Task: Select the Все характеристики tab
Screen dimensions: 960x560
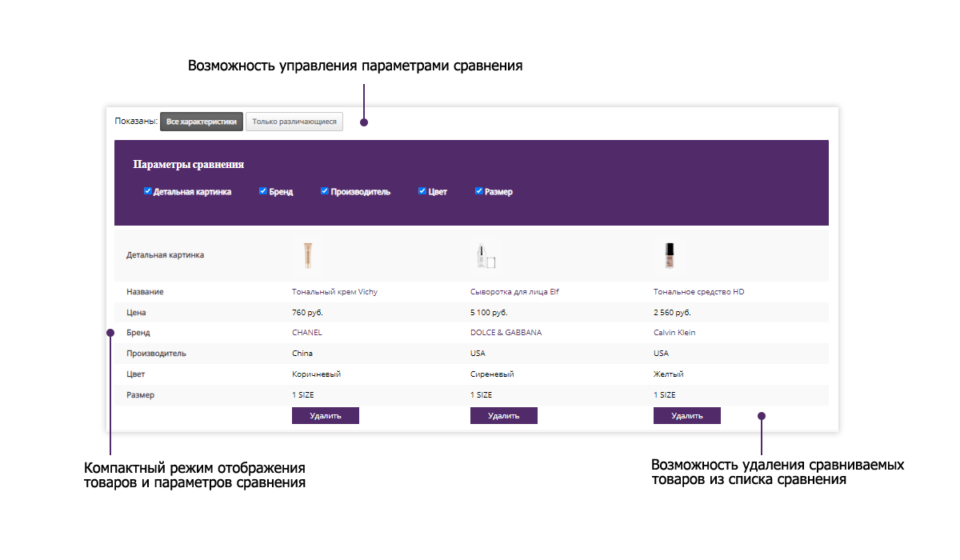Action: point(202,122)
